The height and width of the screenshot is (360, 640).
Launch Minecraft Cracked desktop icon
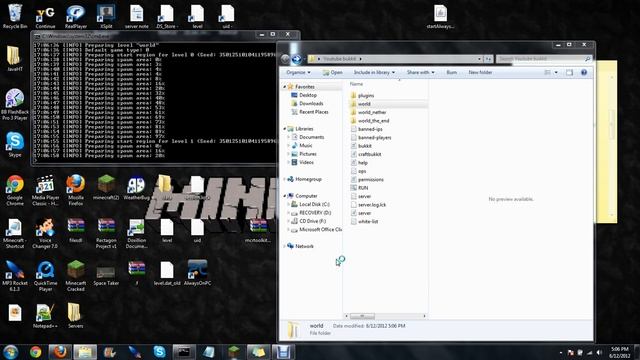(76, 276)
